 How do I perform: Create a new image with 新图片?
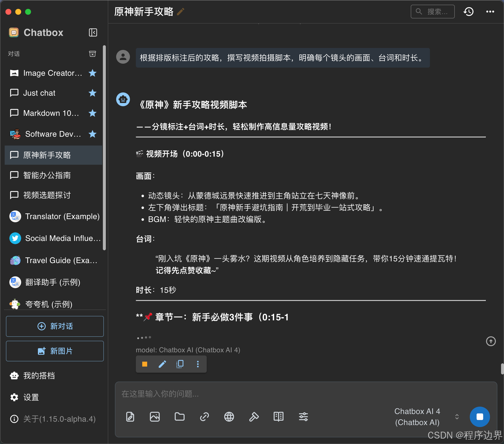tap(55, 351)
